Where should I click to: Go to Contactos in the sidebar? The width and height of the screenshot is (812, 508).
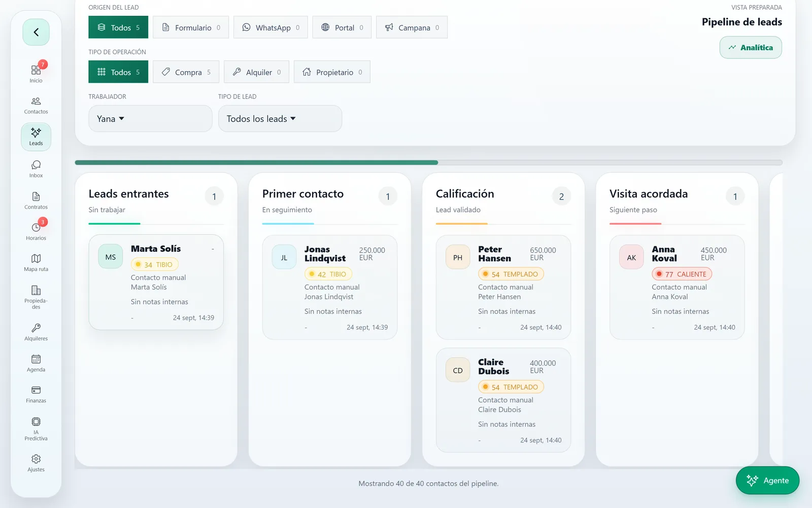coord(36,105)
